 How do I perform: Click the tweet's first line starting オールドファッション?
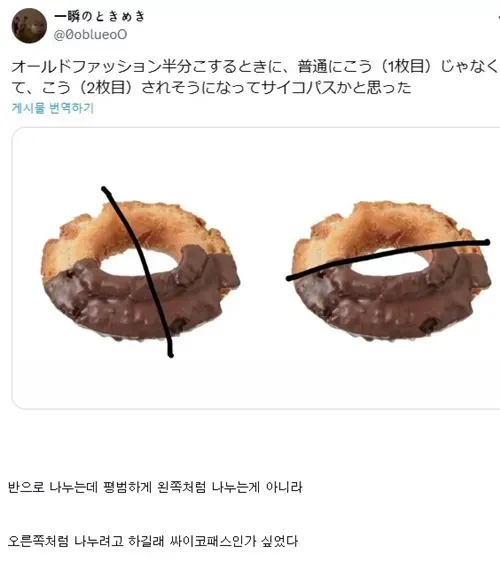click(x=254, y=67)
